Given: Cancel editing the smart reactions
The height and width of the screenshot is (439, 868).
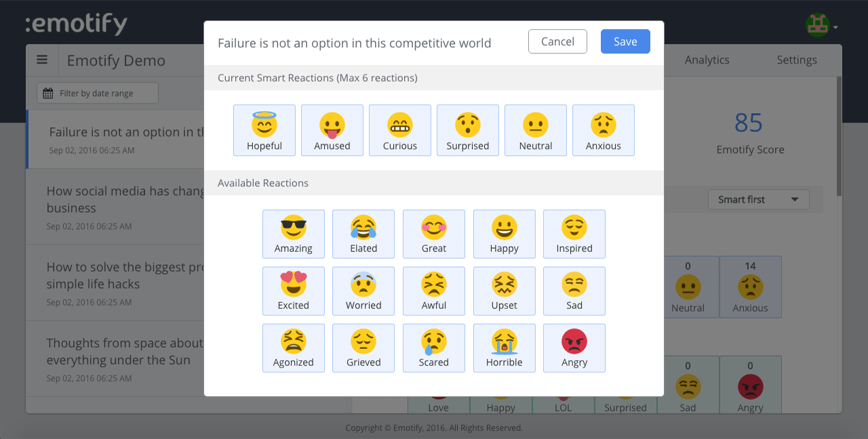Looking at the screenshot, I should click(557, 41).
